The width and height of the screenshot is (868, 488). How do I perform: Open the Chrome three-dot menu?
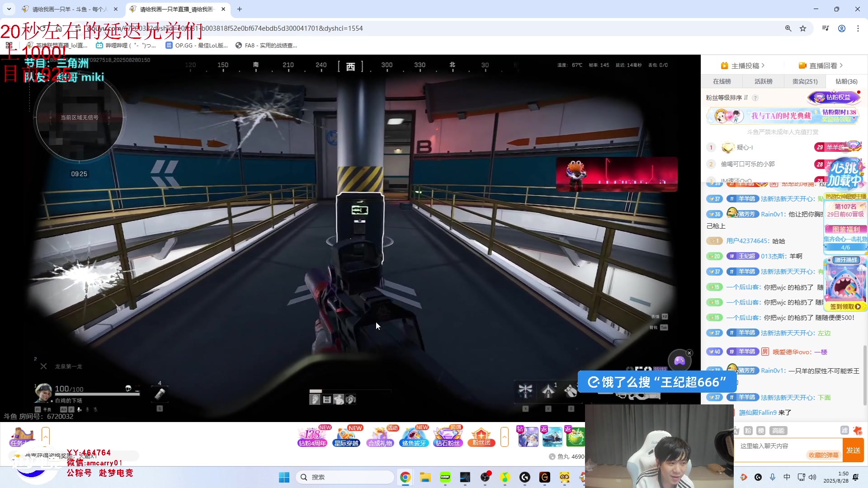858,28
